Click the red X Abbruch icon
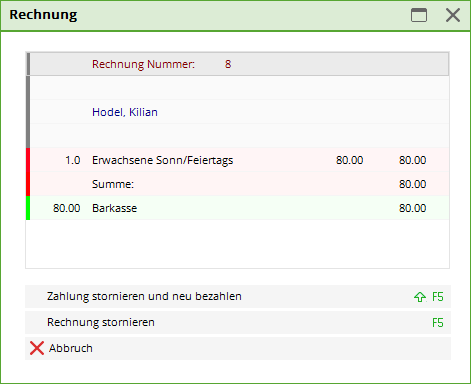 click(37, 348)
